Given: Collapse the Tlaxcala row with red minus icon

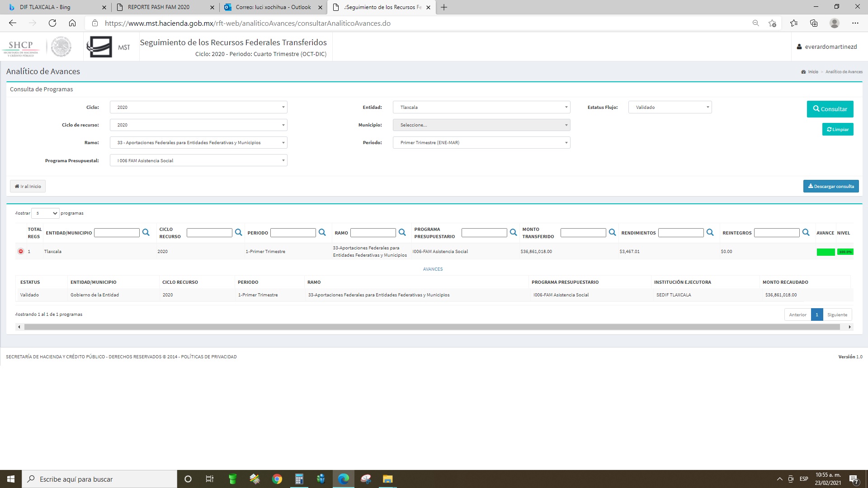Looking at the screenshot, I should pyautogui.click(x=21, y=251).
